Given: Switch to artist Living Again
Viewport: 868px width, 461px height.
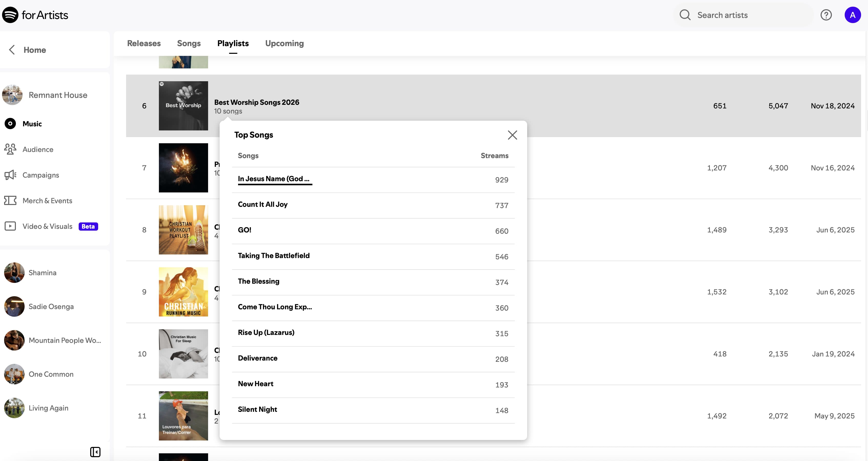Looking at the screenshot, I should [48, 408].
